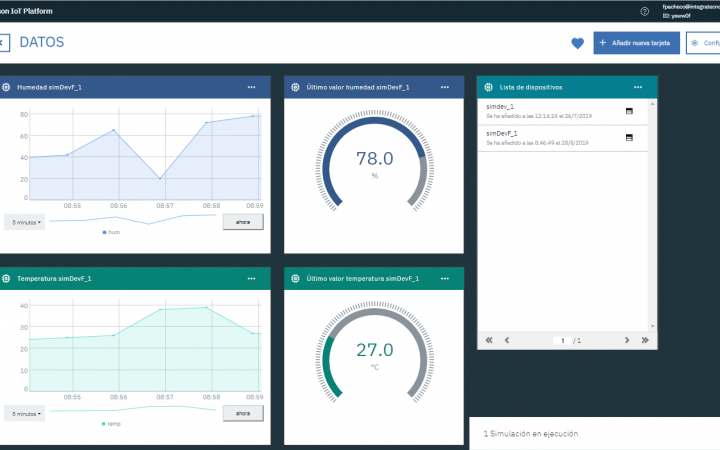Click chip icon on Humedad simDevF_1 card header
Screen dimensions: 720x450
[x=6, y=87]
